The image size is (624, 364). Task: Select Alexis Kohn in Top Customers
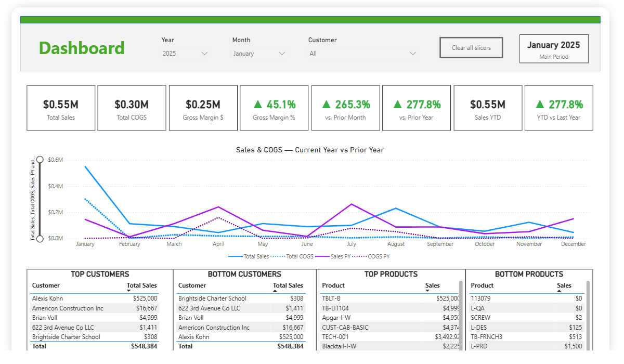click(x=95, y=298)
